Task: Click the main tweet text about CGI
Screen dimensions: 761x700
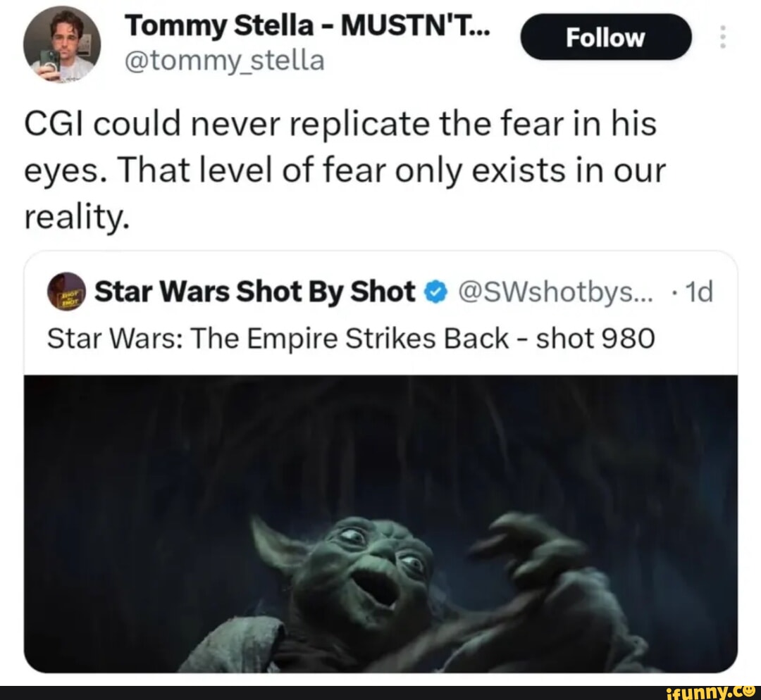Action: (x=345, y=170)
